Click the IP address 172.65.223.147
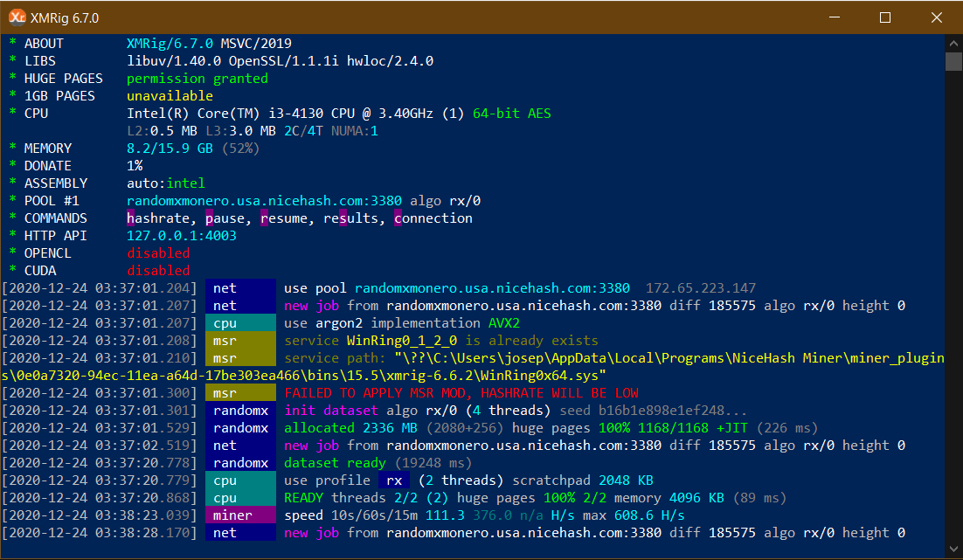The height and width of the screenshot is (560, 963). pyautogui.click(x=700, y=288)
